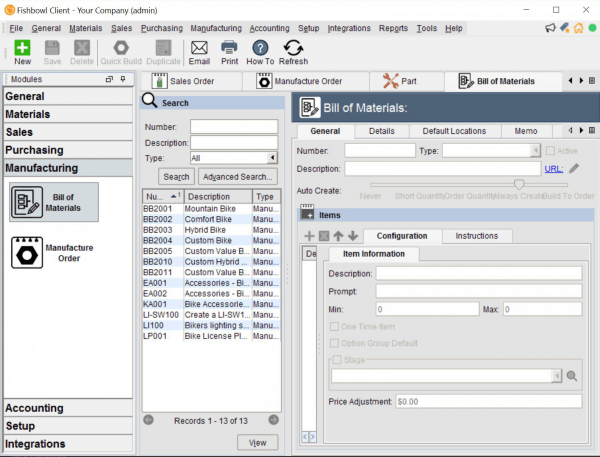Open the BOM Type dropdown
The image size is (600, 457).
(535, 150)
